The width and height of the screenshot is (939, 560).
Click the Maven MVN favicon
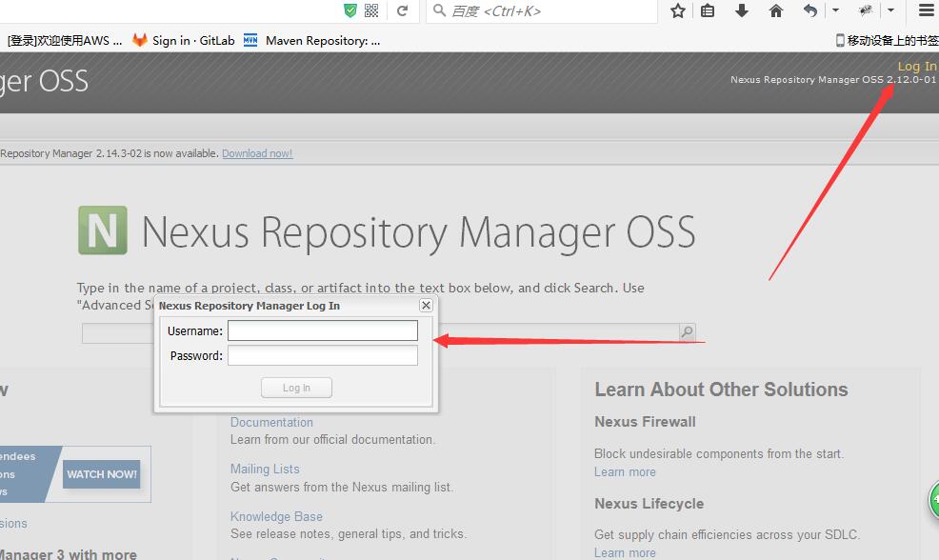(250, 40)
